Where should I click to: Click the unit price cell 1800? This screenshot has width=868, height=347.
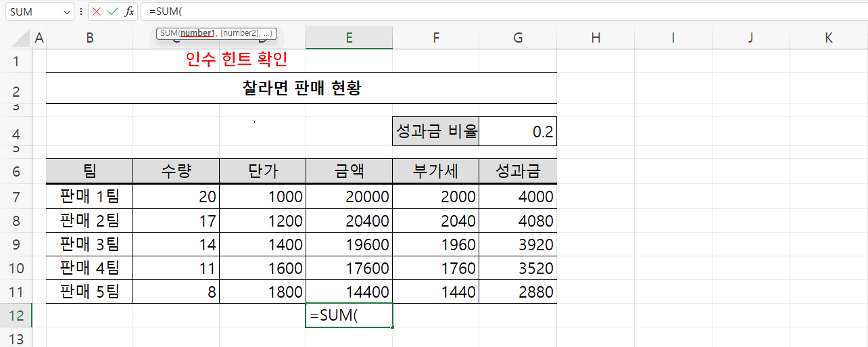(262, 292)
